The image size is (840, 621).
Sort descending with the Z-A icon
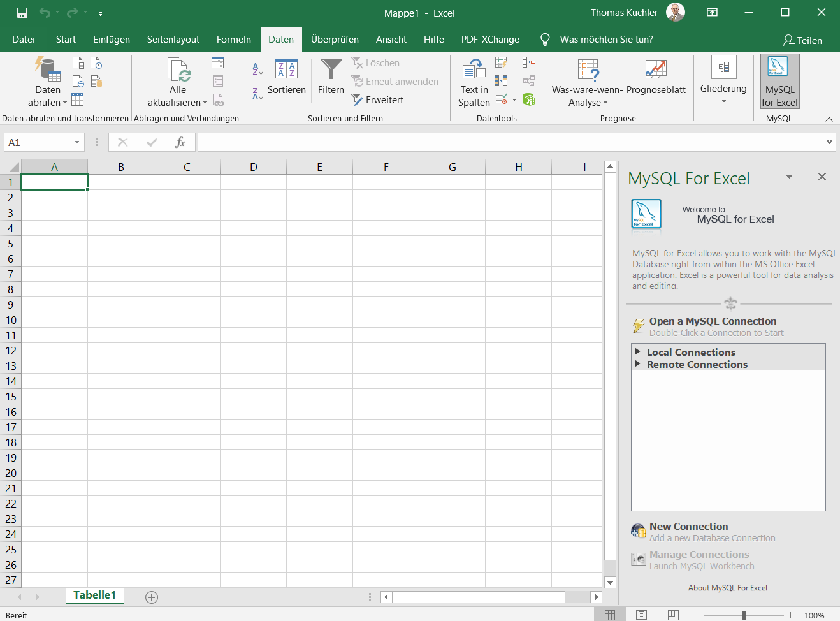257,93
